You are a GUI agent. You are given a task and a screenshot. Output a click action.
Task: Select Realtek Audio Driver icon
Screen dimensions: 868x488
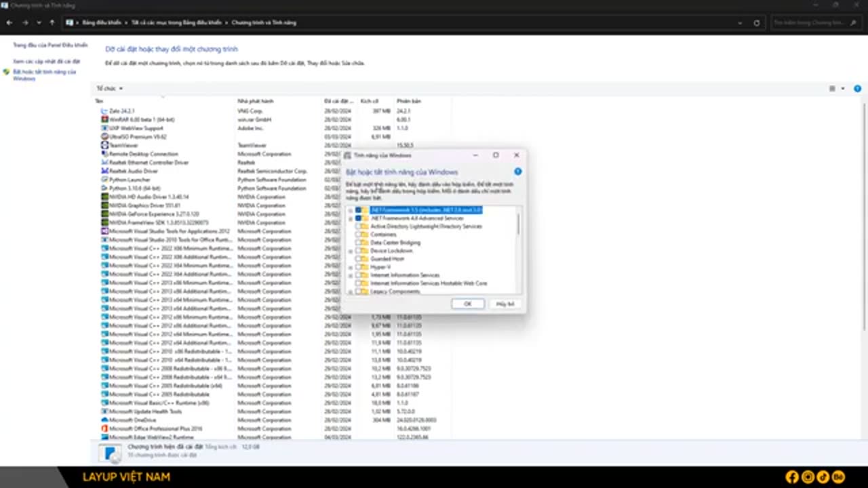point(104,171)
